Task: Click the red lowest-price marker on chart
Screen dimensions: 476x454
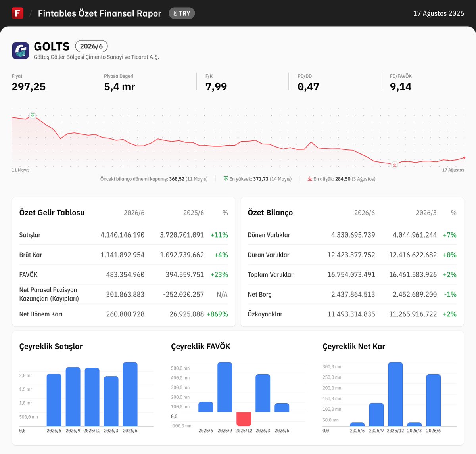Action: click(394, 165)
